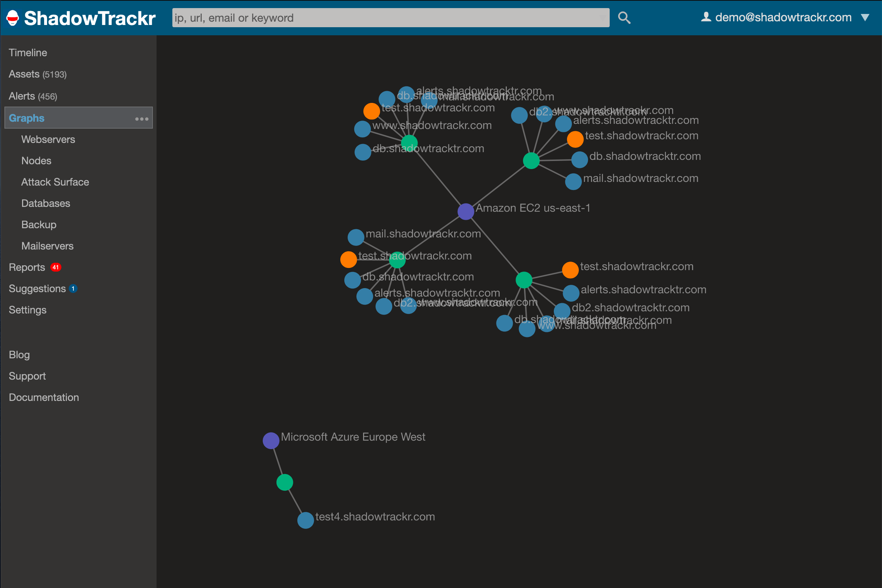Collapse the Webservers subsection
The image size is (882, 588).
coord(48,139)
